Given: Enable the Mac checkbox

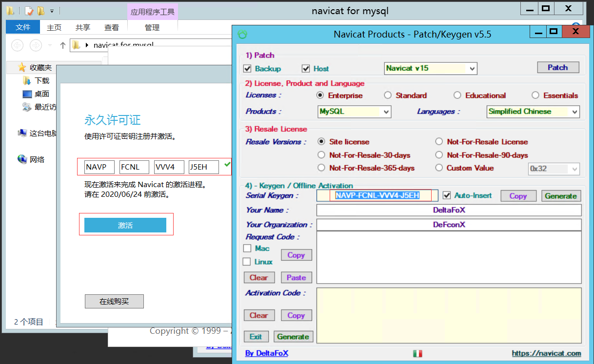Looking at the screenshot, I should (247, 249).
